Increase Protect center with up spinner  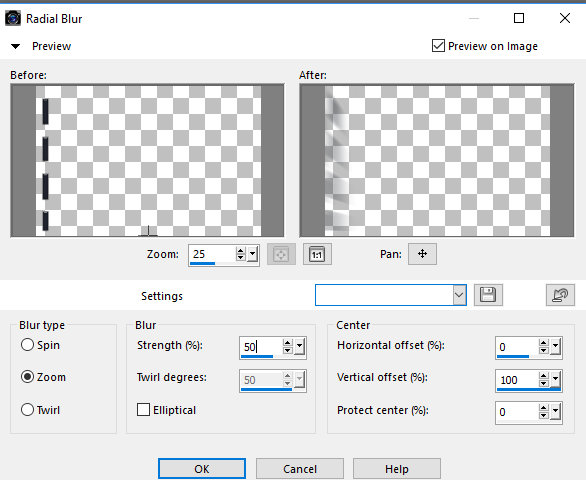tap(543, 408)
